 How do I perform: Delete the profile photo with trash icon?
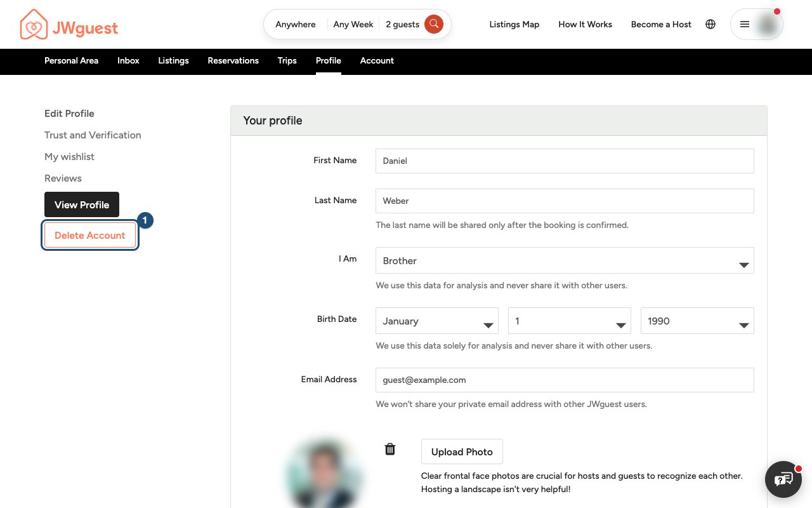[390, 450]
